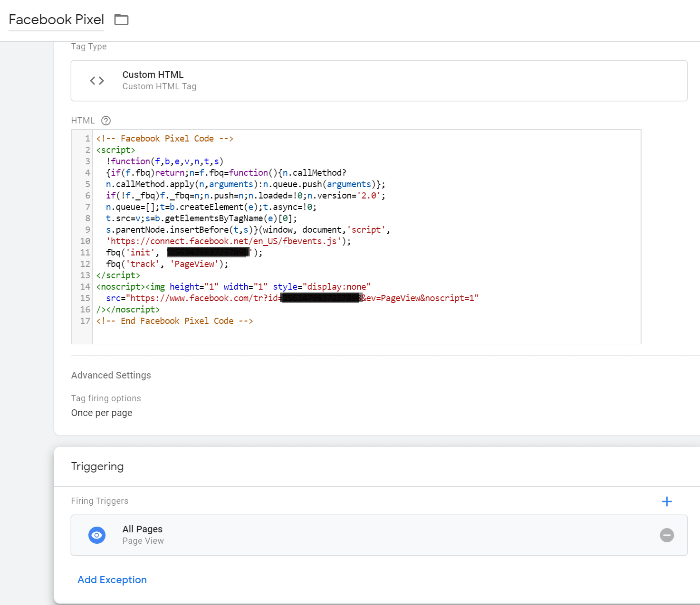Open the HTML help question mark icon
Image resolution: width=700 pixels, height=605 pixels.
(x=106, y=121)
